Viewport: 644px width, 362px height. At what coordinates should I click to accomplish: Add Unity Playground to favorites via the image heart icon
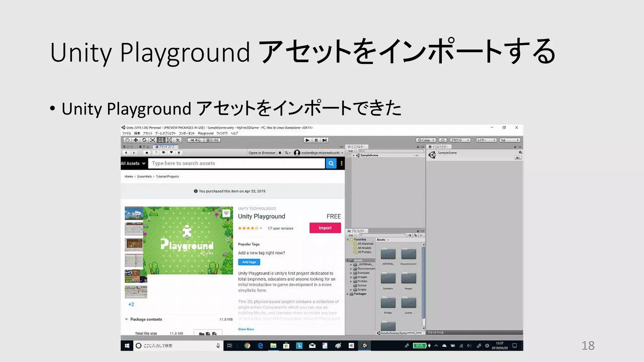226,214
